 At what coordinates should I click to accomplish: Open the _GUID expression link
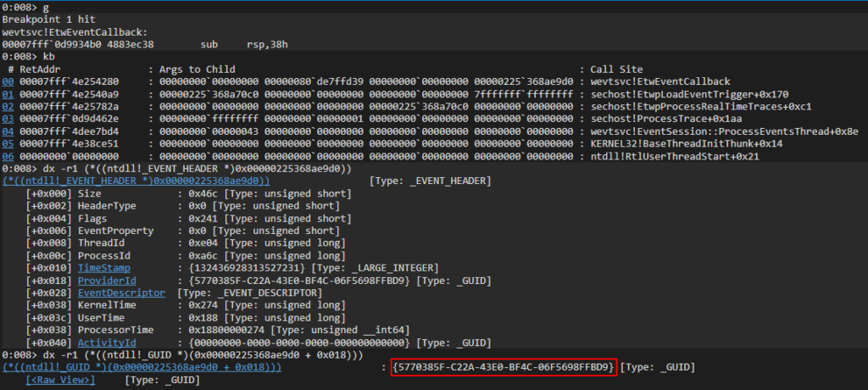pos(142,367)
